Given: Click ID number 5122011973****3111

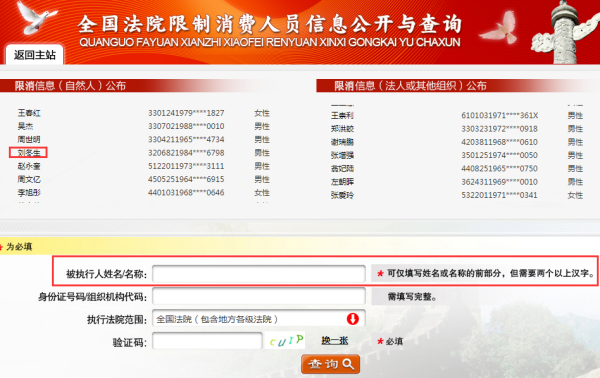Looking at the screenshot, I should [x=186, y=166].
